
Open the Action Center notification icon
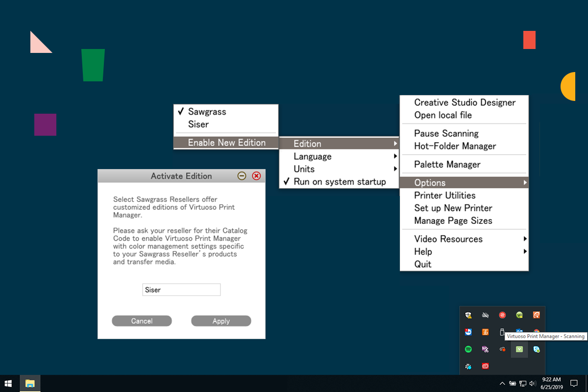point(574,383)
